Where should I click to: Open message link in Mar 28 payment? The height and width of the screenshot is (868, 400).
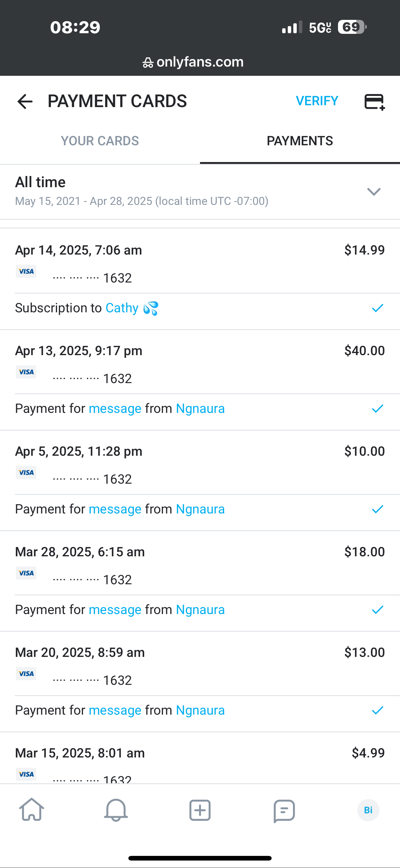[x=115, y=610]
